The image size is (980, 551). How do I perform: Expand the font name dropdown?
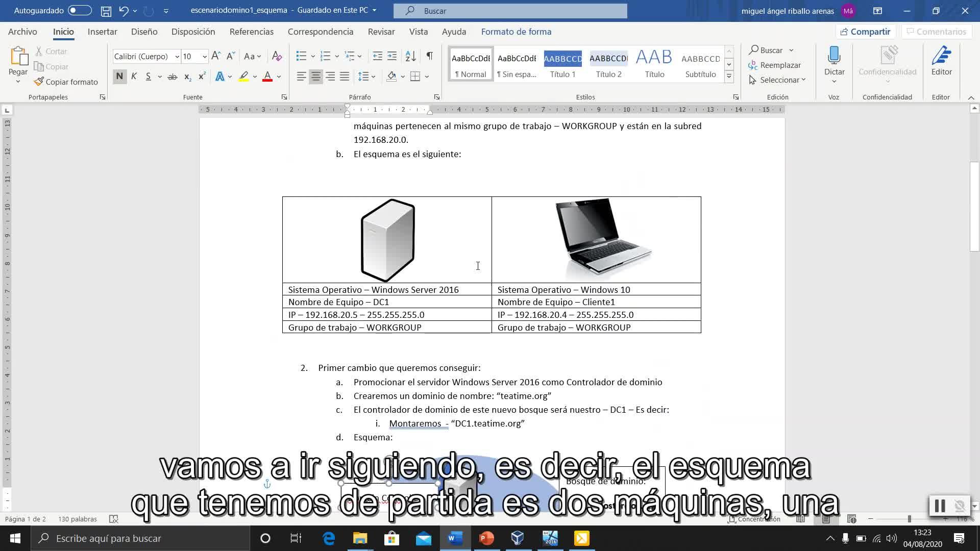pos(177,57)
